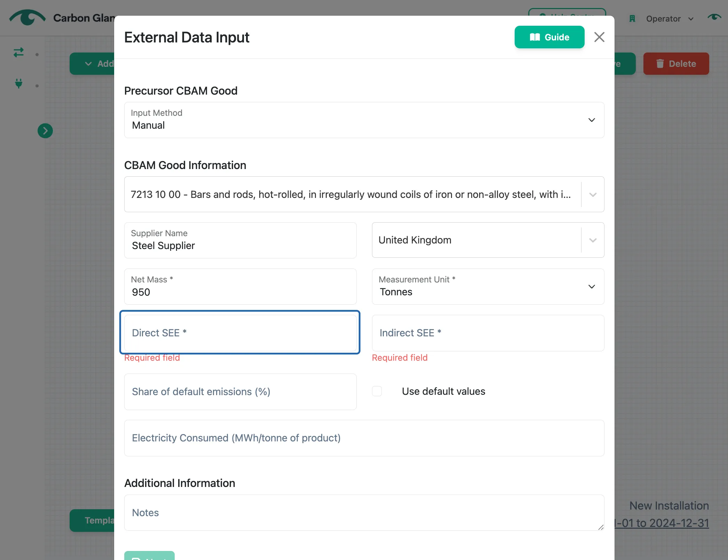Click into the Direct SEE input
Image resolution: width=728 pixels, height=560 pixels.
(x=240, y=333)
